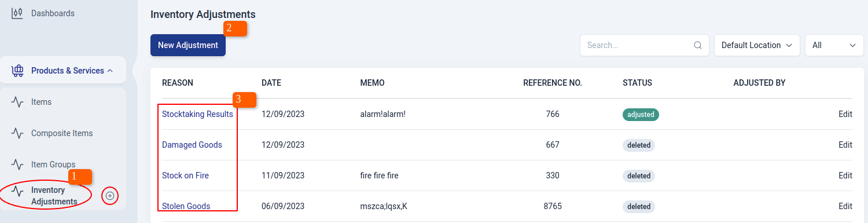
Task: Open the Stocktaking Results adjustment
Action: (x=197, y=114)
